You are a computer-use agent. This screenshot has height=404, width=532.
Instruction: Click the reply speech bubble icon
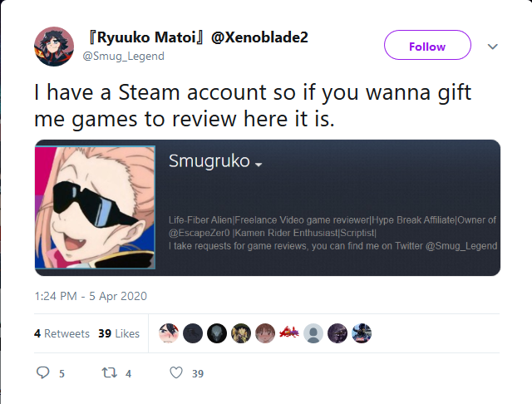click(42, 372)
